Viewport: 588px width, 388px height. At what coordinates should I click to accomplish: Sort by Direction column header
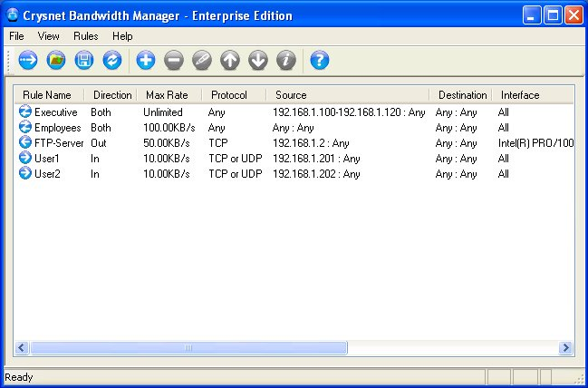[111, 95]
